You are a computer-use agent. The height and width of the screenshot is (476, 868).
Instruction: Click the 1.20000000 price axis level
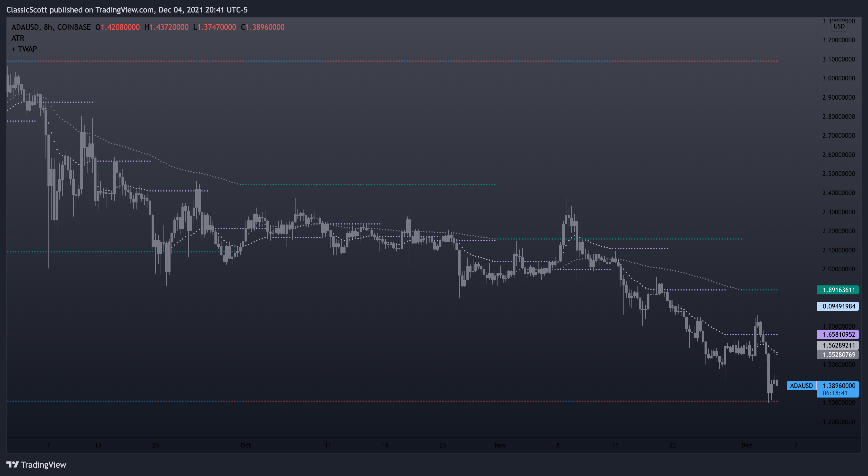tap(839, 422)
